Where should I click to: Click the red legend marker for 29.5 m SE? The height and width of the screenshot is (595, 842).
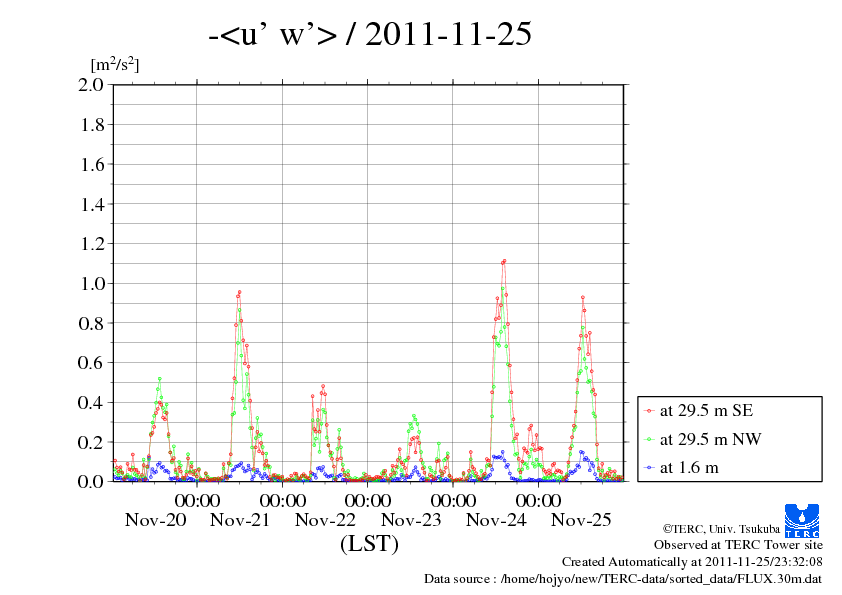pyautogui.click(x=649, y=411)
